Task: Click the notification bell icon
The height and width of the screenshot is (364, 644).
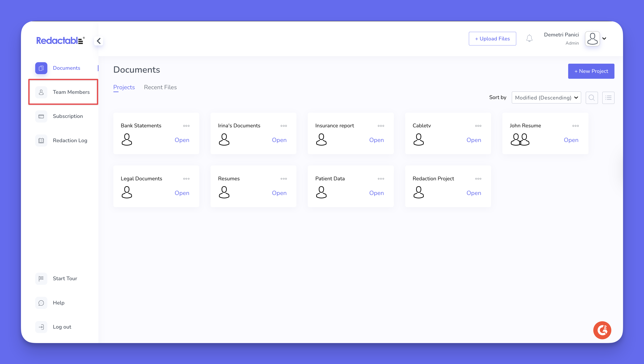Action: click(x=529, y=39)
